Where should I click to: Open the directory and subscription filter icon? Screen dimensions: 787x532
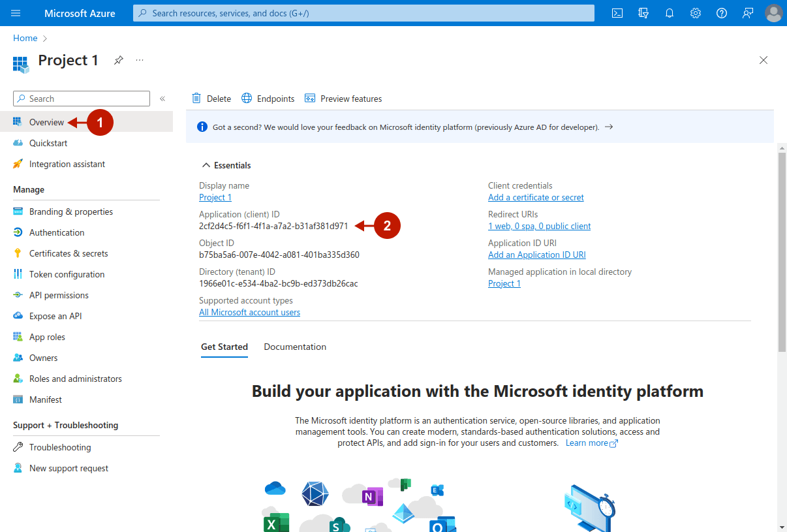pos(643,13)
